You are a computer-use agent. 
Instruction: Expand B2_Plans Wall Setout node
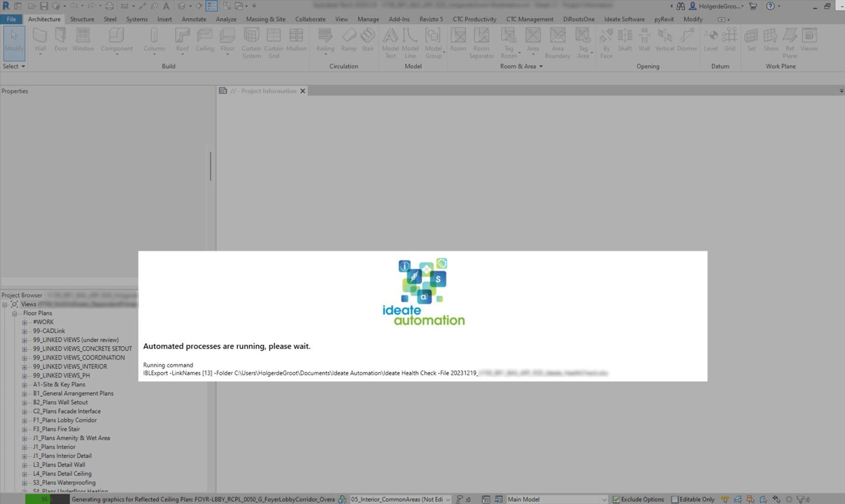pos(24,403)
